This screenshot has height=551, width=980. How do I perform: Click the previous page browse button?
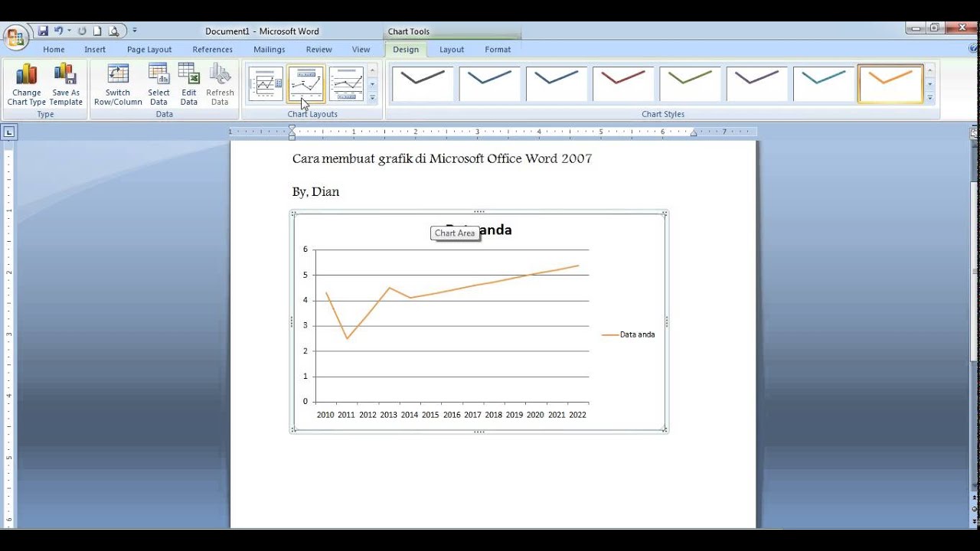pos(975,497)
